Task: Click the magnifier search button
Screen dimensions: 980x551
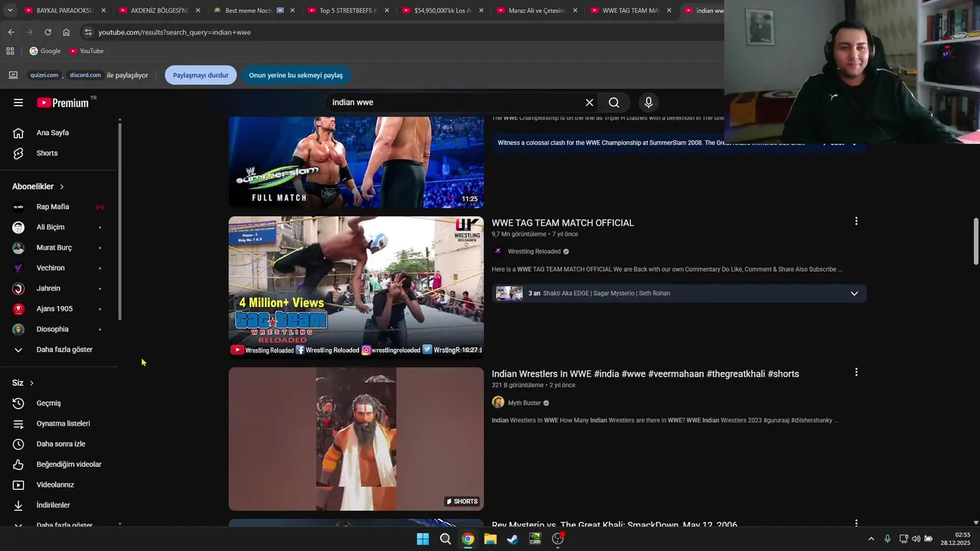Action: pyautogui.click(x=614, y=103)
